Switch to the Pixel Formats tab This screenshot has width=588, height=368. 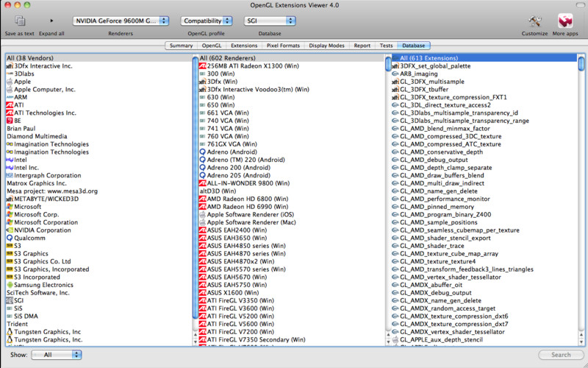click(283, 46)
